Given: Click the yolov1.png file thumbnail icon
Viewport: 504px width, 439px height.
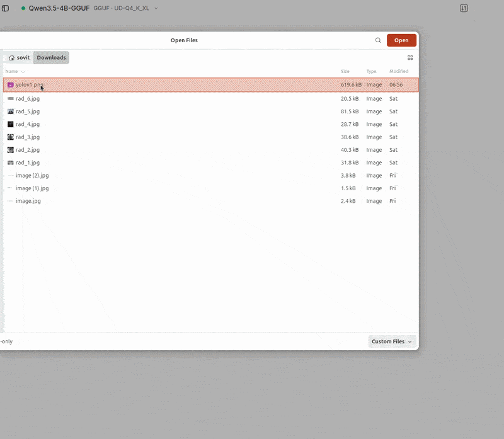Looking at the screenshot, I should pos(11,85).
